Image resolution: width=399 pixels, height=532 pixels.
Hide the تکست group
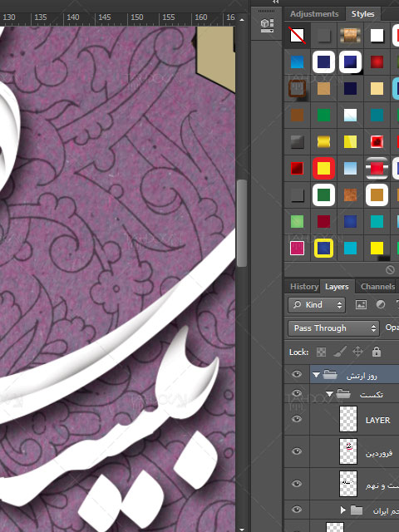297,393
